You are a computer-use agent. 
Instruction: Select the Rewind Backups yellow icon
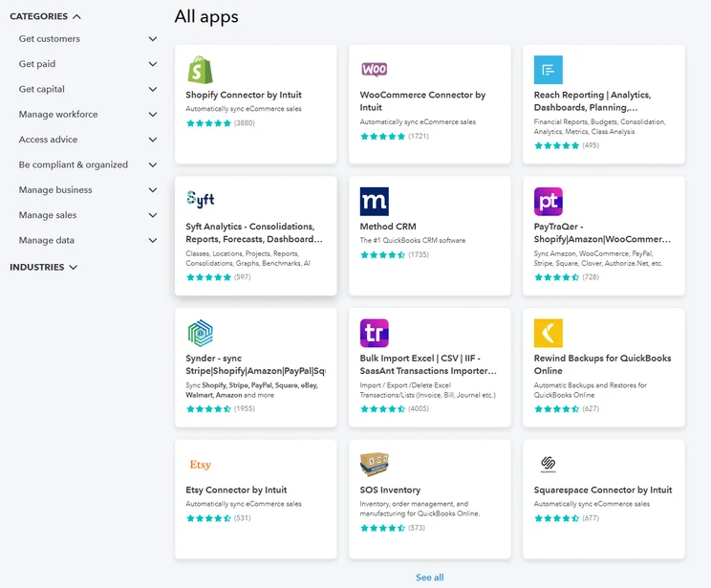click(x=549, y=333)
